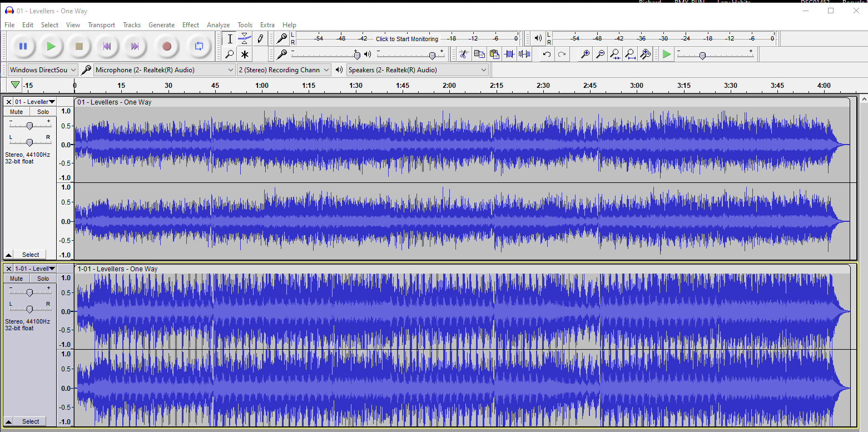The height and width of the screenshot is (432, 868).
Task: Click Select button on the first track
Action: click(31, 255)
